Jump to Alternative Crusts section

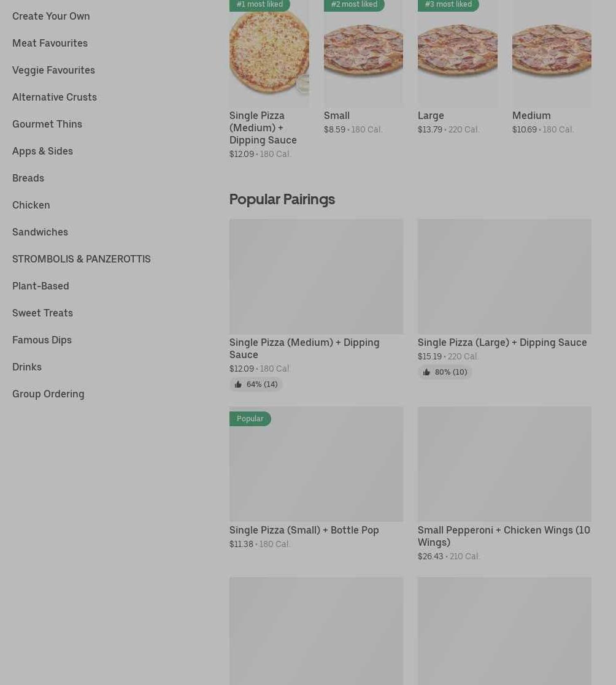55,97
